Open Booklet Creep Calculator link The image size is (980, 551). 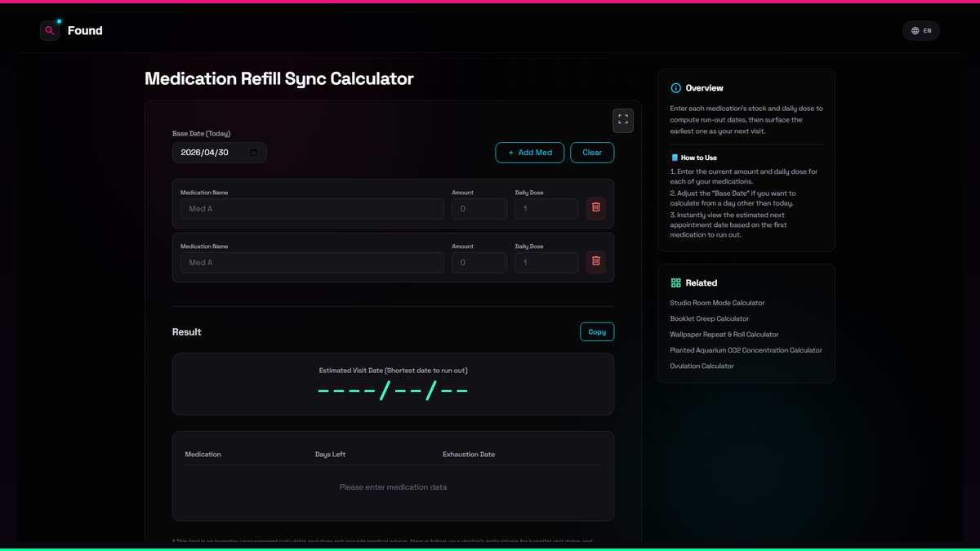point(710,319)
